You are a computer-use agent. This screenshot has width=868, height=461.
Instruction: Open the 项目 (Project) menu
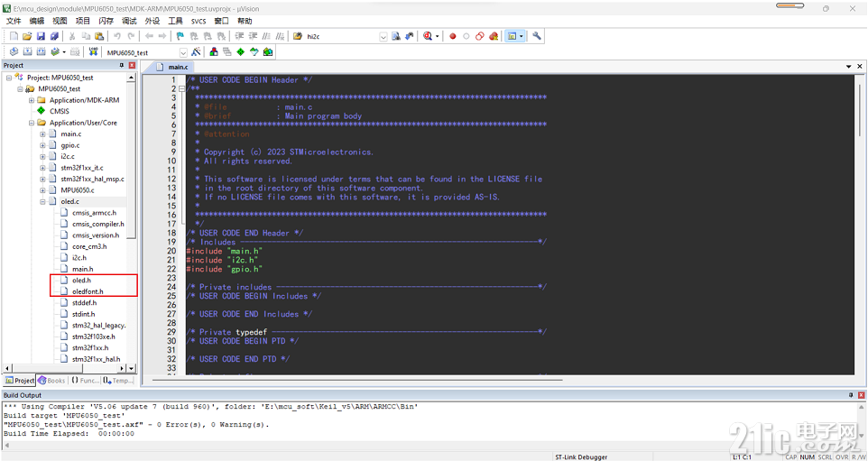pyautogui.click(x=83, y=21)
